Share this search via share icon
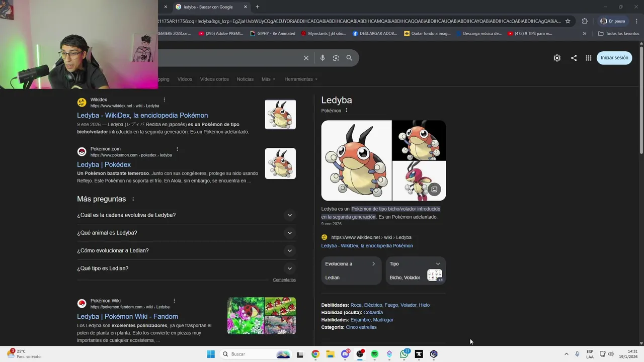 tap(574, 58)
